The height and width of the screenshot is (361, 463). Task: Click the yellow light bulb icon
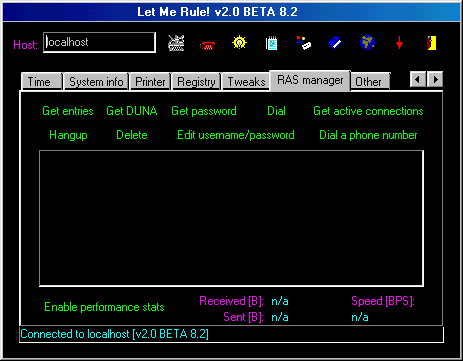(239, 43)
